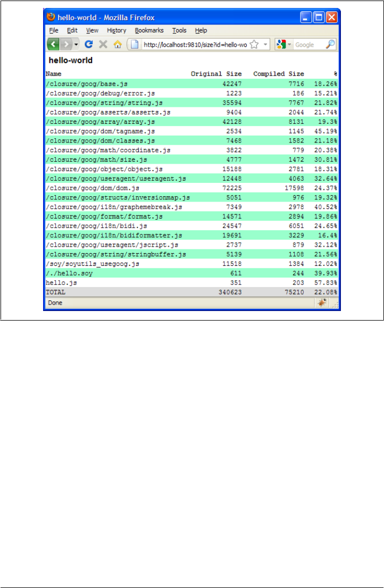
Task: Select /closure/goog/dom/dom.js file name
Action: (x=92, y=188)
